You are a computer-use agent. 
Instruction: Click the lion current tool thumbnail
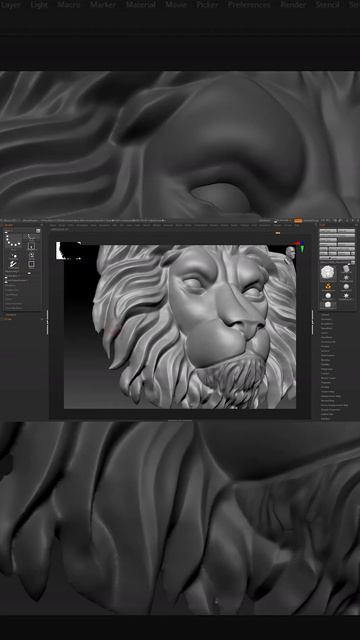(327, 272)
